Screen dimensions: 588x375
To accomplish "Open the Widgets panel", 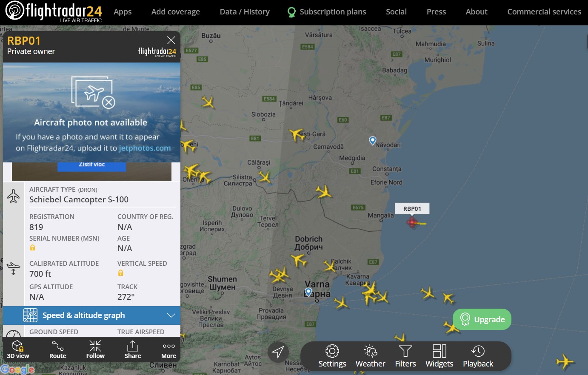I will point(440,356).
